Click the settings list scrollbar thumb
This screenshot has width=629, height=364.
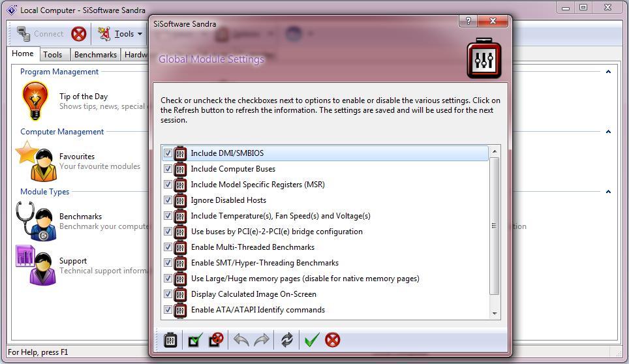495,226
